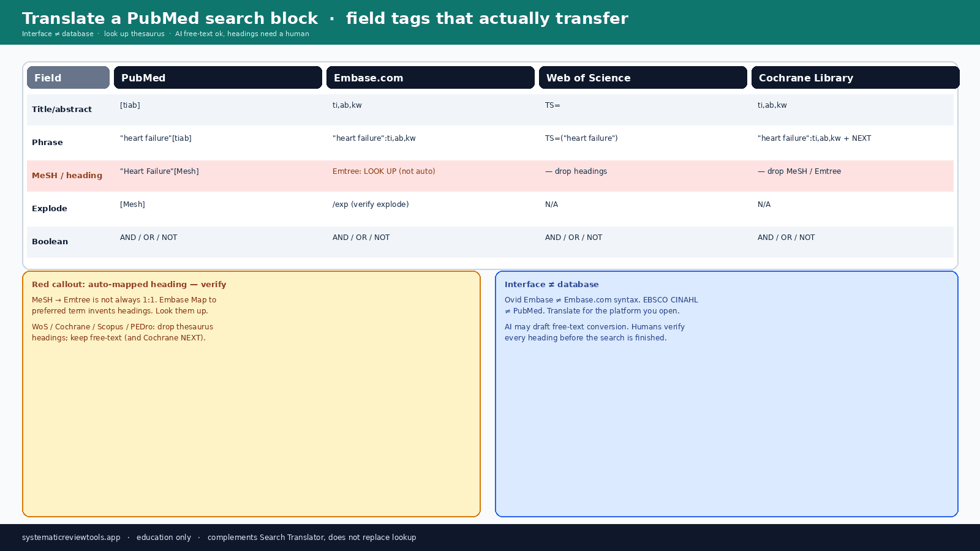Select the Phrase row label

[47, 143]
